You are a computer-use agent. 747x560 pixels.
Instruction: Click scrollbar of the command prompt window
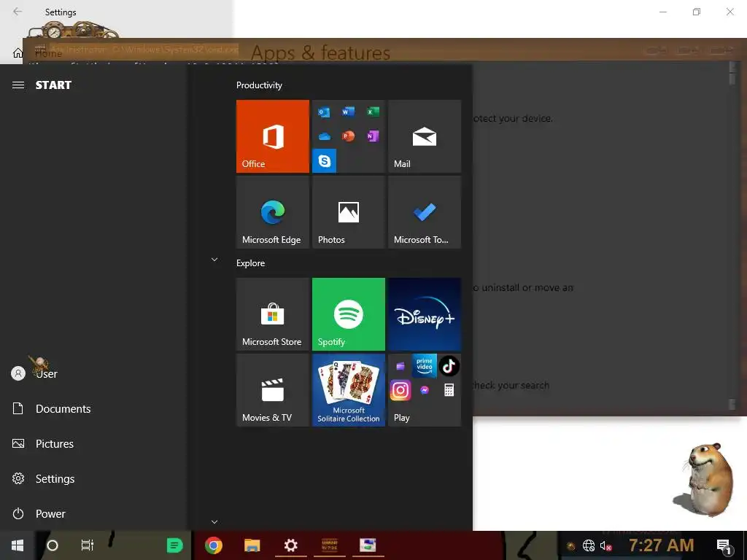point(732,236)
